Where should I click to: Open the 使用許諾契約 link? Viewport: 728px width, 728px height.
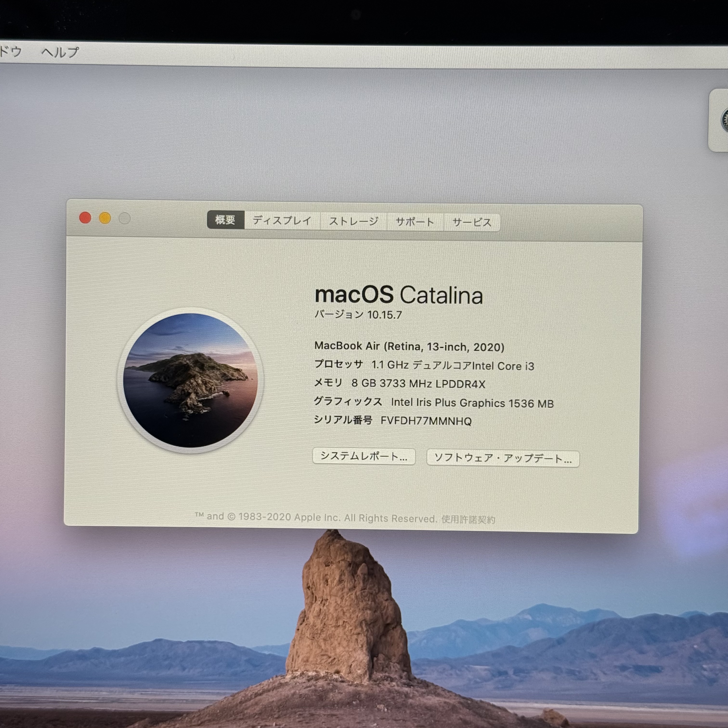(468, 519)
